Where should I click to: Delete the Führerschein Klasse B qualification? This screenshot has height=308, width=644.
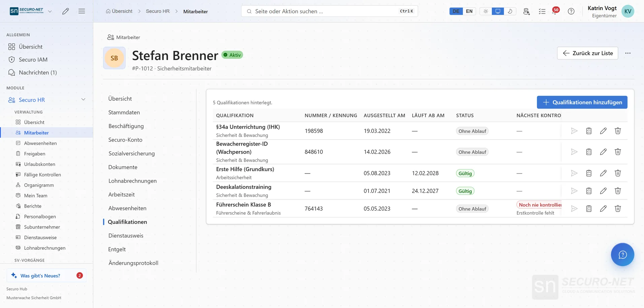point(618,209)
